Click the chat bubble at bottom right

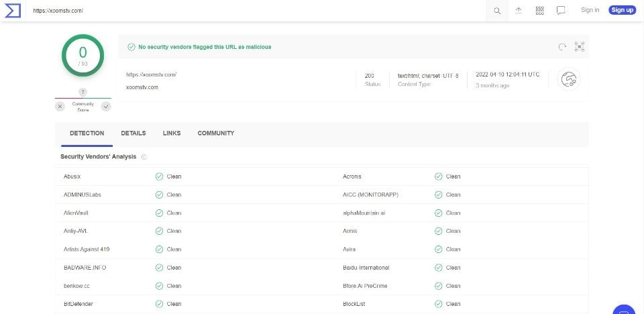click(624, 309)
